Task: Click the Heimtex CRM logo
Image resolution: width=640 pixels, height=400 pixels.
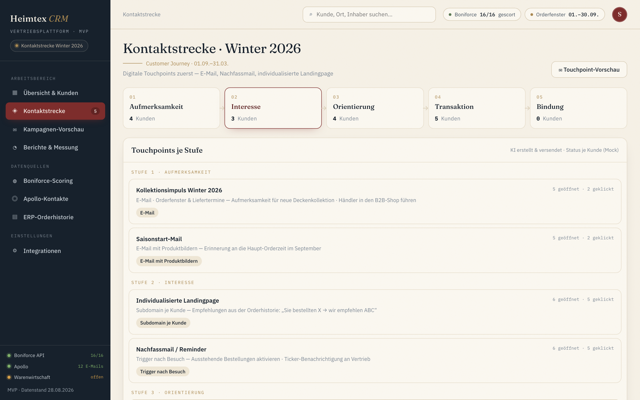Action: pos(39,19)
